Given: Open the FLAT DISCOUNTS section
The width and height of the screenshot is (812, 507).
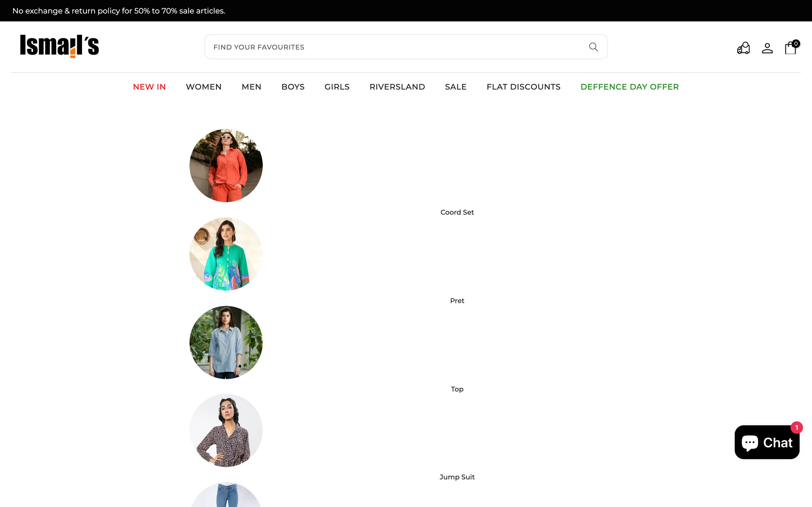Looking at the screenshot, I should (524, 87).
